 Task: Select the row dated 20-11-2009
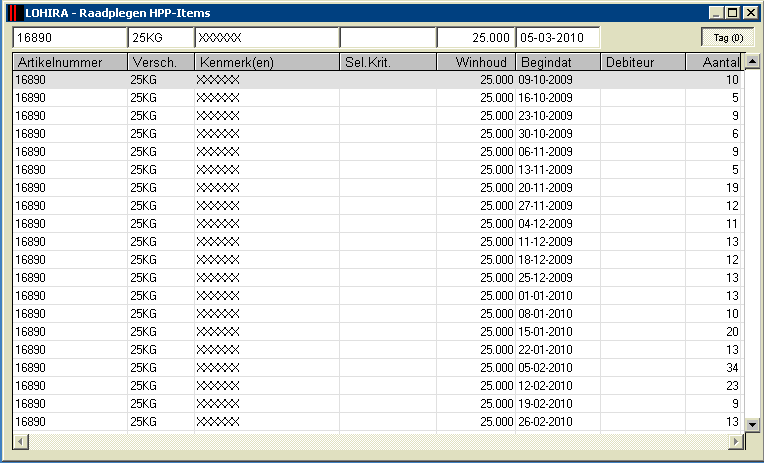point(377,188)
